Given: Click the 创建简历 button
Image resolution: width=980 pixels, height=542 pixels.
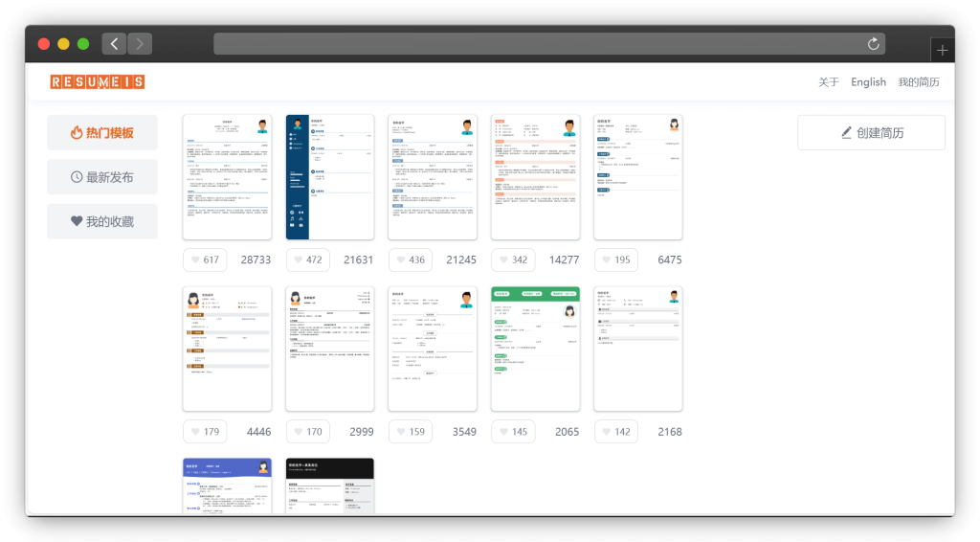Looking at the screenshot, I should coord(871,133).
